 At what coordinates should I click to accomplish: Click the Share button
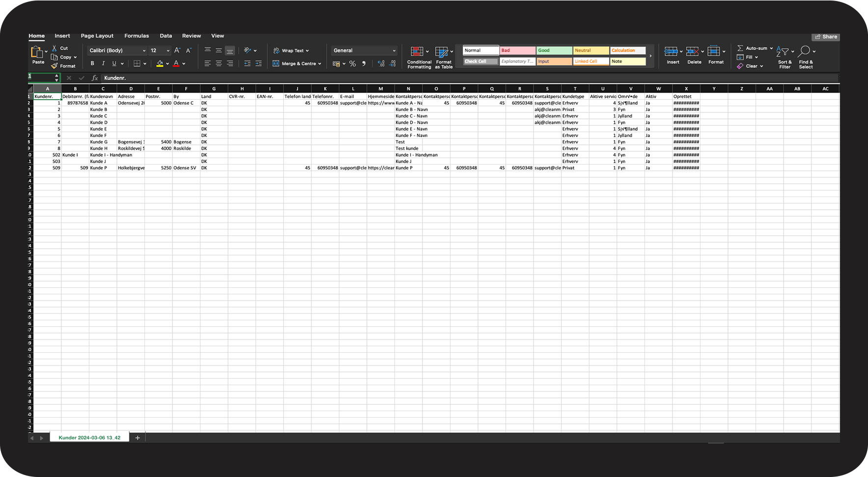pos(826,37)
